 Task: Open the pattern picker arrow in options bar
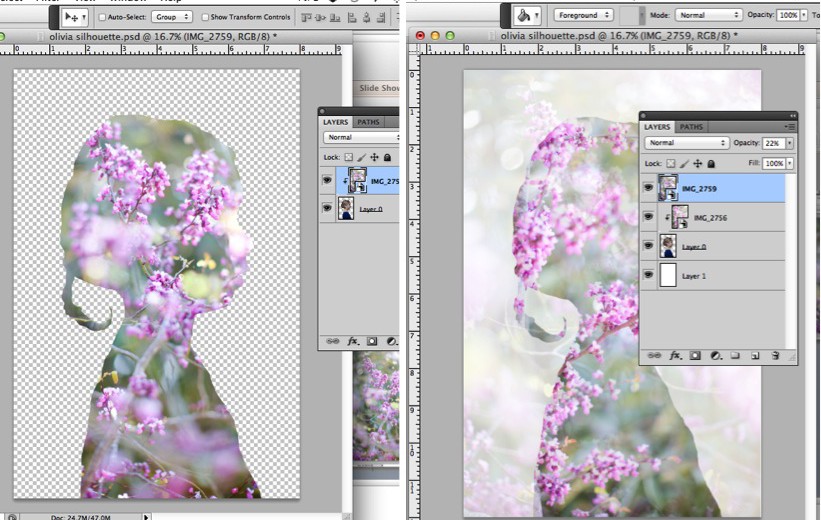point(642,16)
